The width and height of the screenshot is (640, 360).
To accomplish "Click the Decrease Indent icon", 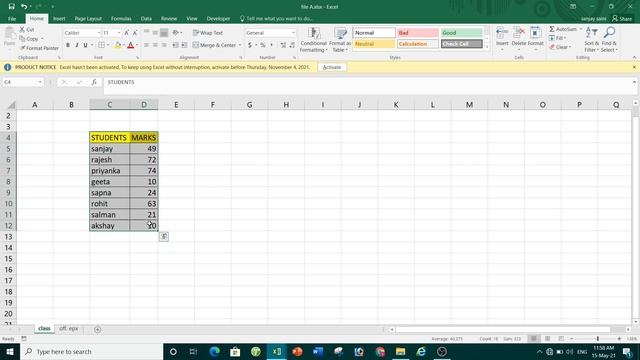I will [x=175, y=45].
